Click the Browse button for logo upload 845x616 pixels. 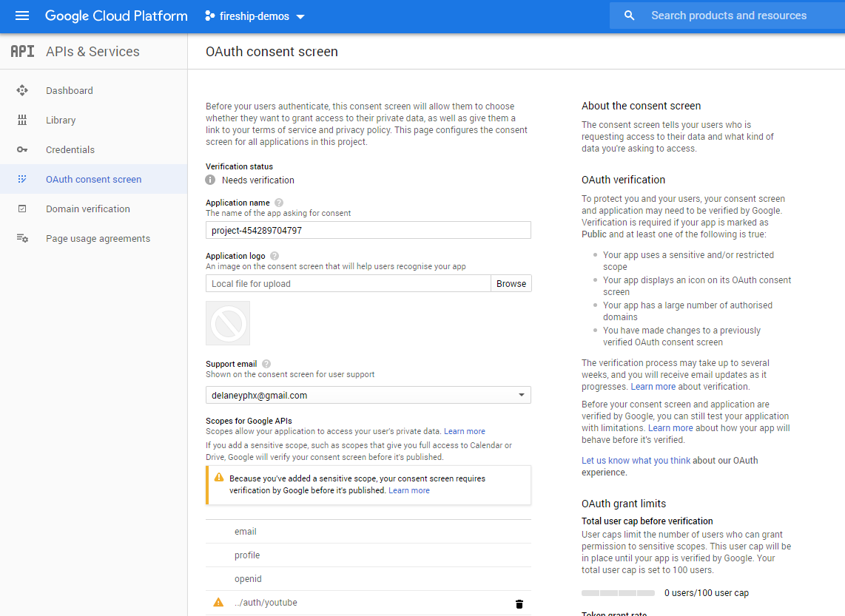tap(511, 282)
